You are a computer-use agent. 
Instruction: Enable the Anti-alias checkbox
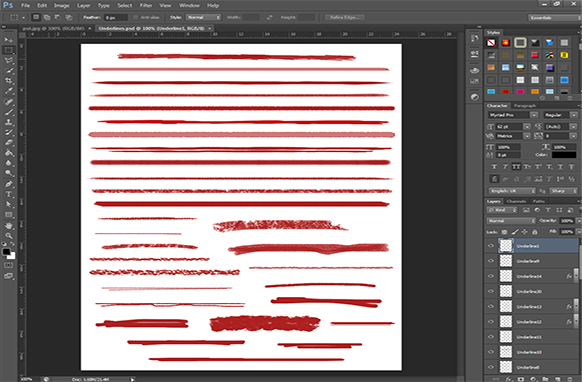point(135,17)
